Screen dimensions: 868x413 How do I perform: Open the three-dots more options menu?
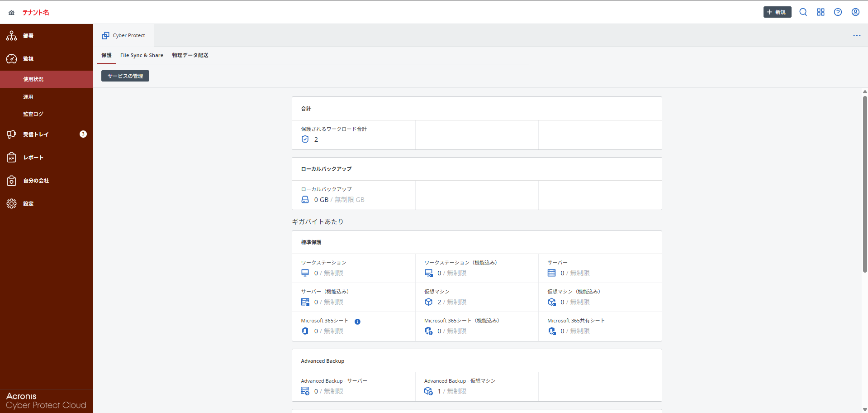pos(857,36)
